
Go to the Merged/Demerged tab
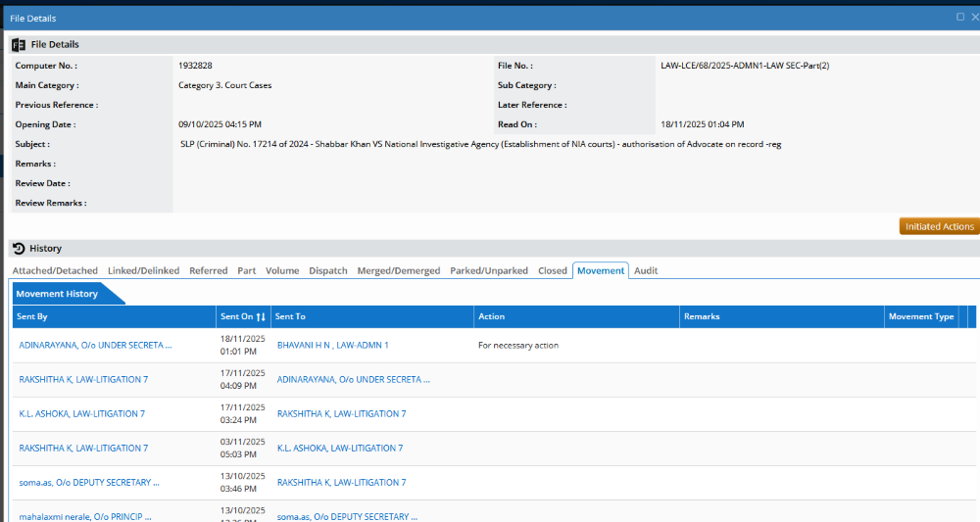pos(398,270)
